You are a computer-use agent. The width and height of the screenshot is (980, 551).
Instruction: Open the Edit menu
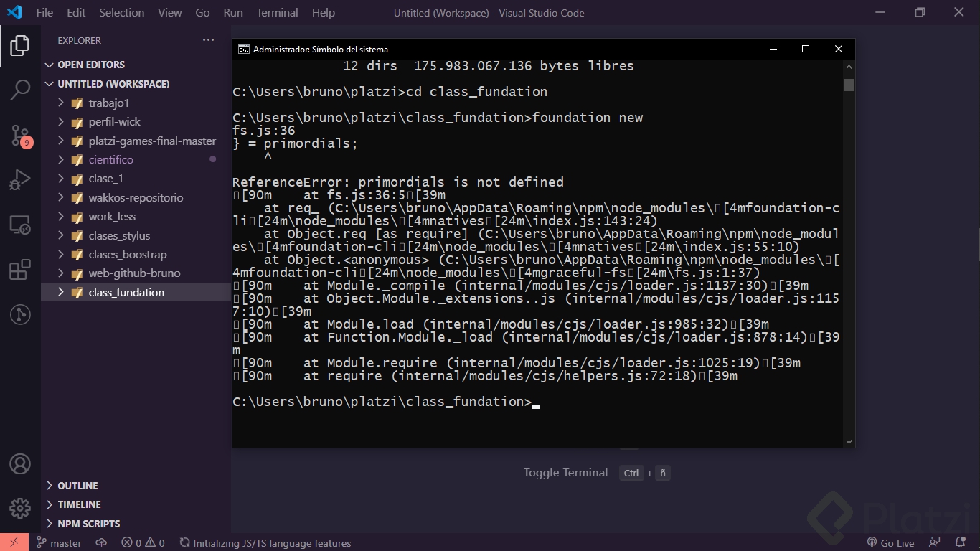tap(76, 12)
